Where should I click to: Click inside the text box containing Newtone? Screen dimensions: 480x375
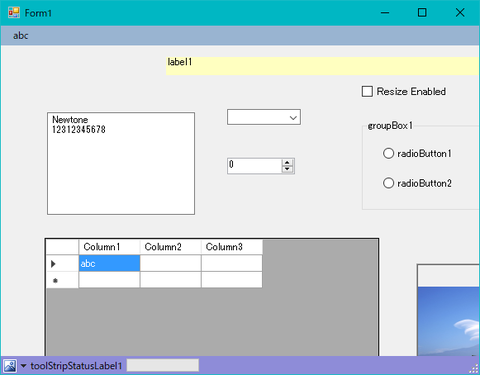(121, 163)
